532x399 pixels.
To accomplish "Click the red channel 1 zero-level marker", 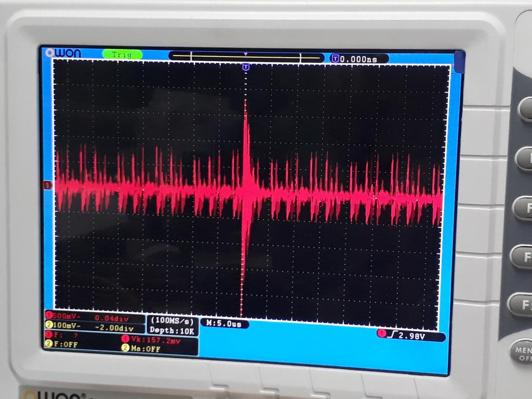I will tap(47, 185).
